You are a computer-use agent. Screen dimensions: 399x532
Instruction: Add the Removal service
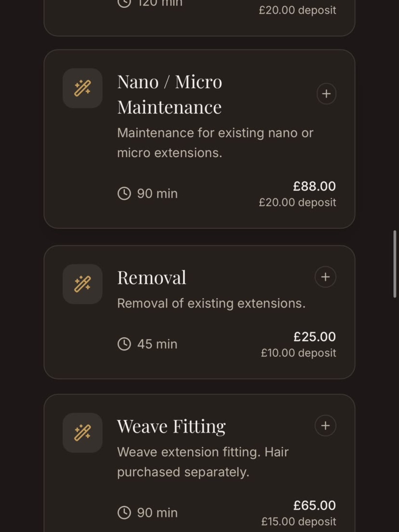pyautogui.click(x=325, y=277)
